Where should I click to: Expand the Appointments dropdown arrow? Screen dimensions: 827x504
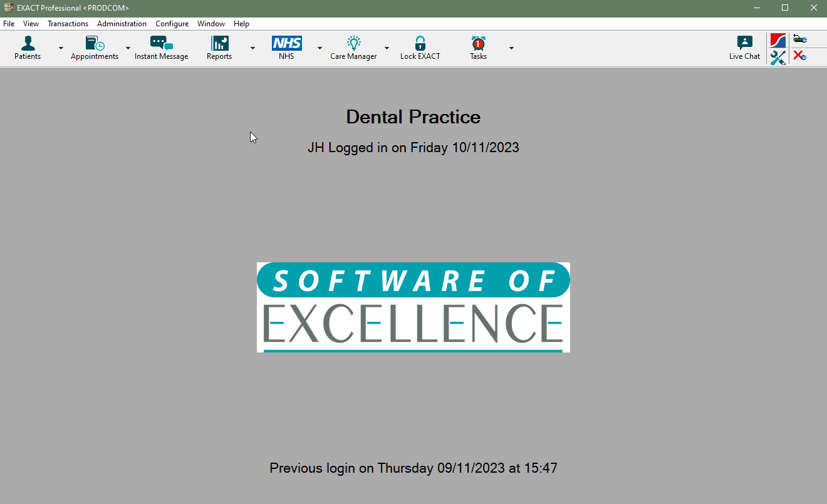[128, 48]
